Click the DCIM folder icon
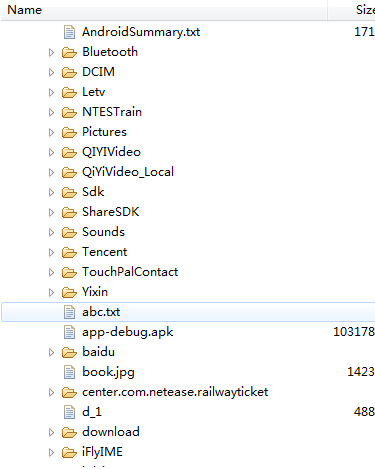The image size is (375, 469). click(x=69, y=72)
